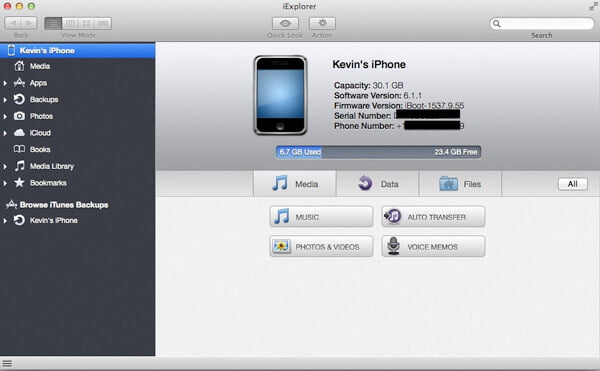600x371 pixels.
Task: Expand the Apps tree item
Action: pos(5,83)
